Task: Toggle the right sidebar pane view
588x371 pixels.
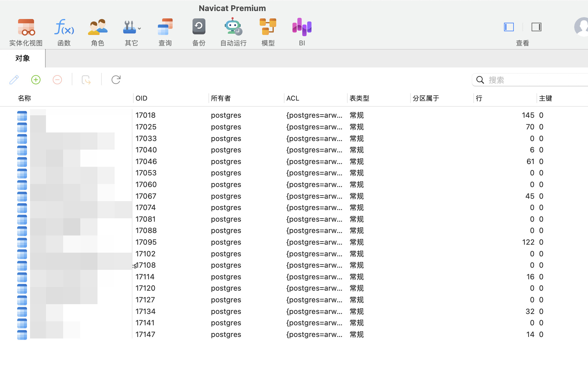Action: (536, 27)
